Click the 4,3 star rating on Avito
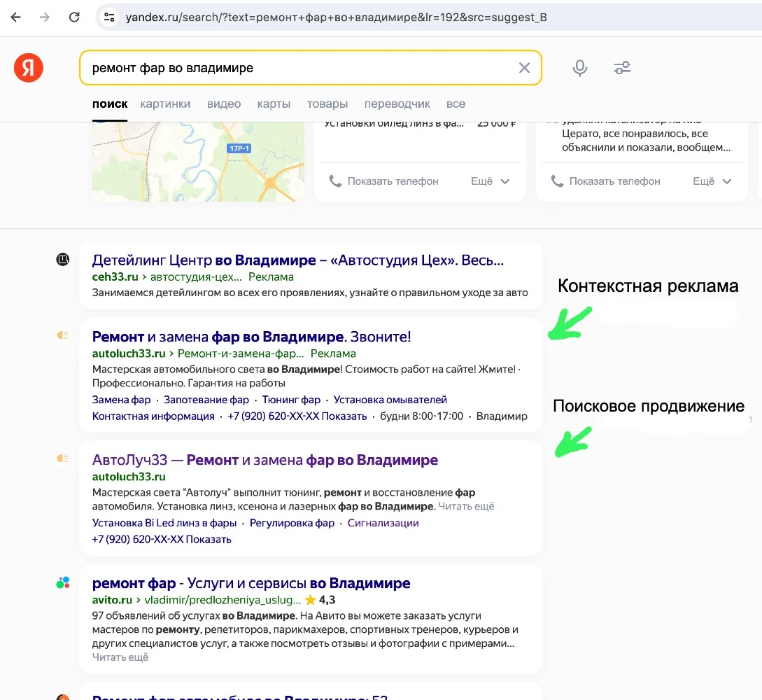Image resolution: width=762 pixels, height=700 pixels. [x=320, y=600]
